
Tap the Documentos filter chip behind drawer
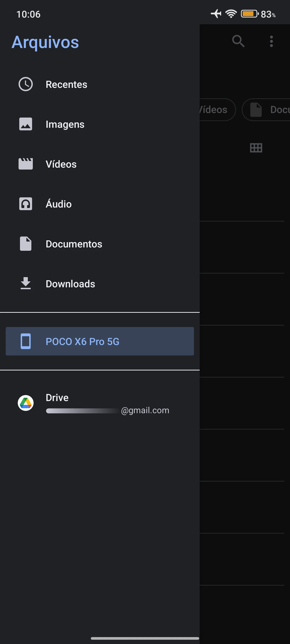266,109
